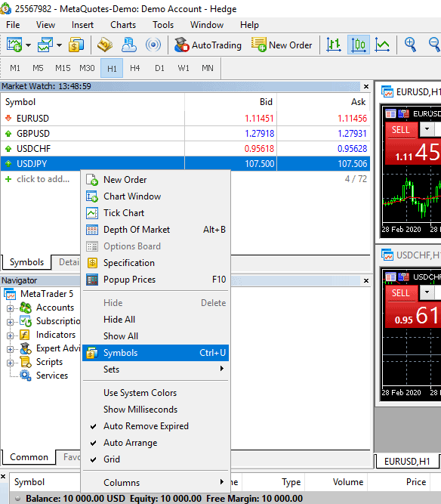Screen dimensions: 441x504
Task: Expand the Columns submenu
Action: (156, 482)
